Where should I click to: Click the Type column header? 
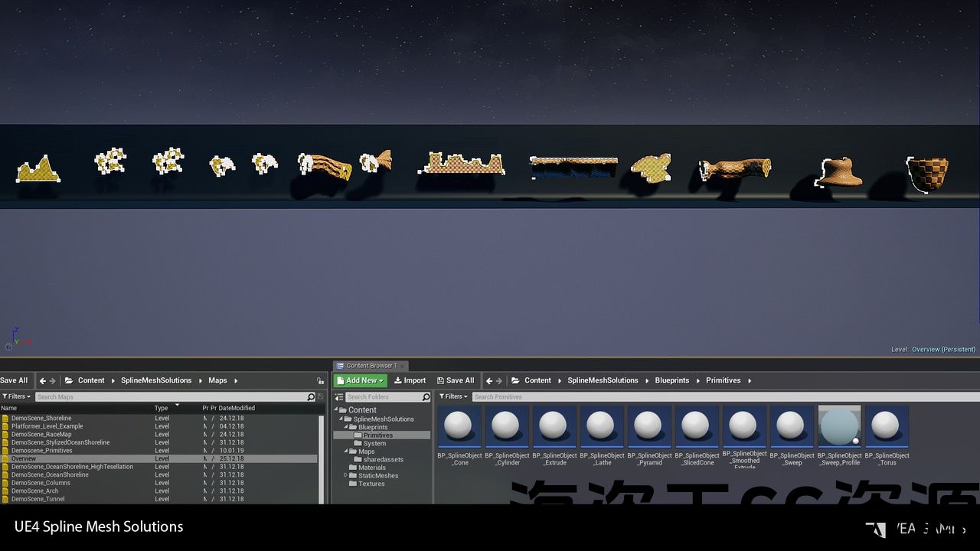click(162, 408)
